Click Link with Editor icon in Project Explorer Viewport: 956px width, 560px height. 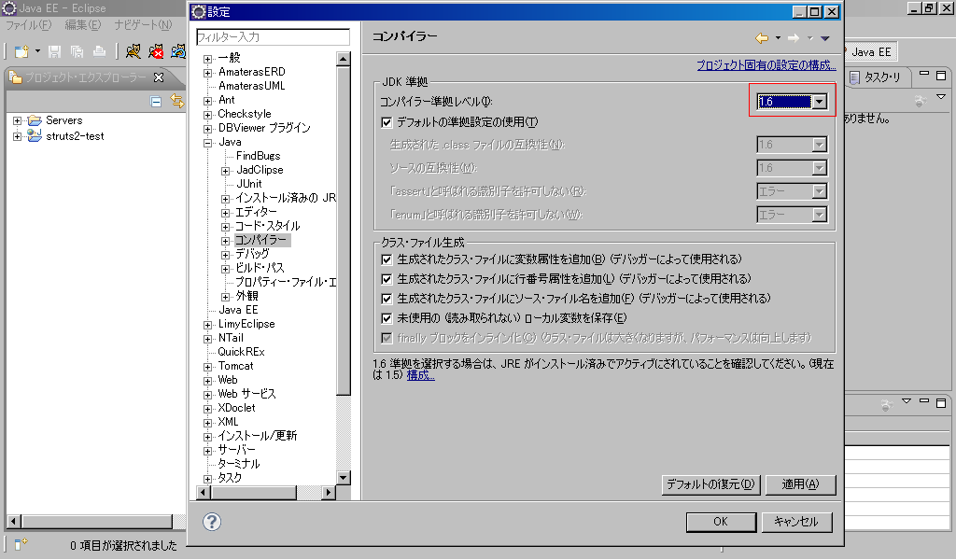(x=176, y=101)
